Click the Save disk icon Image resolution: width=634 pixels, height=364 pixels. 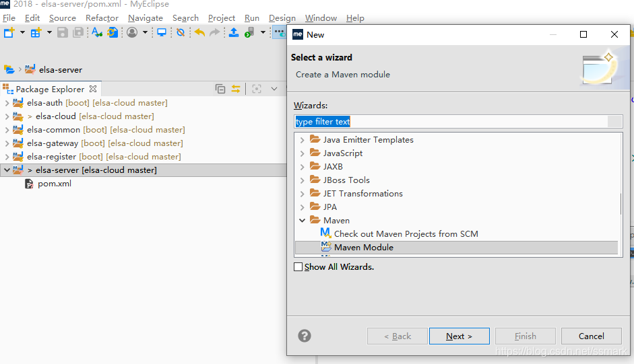63,32
